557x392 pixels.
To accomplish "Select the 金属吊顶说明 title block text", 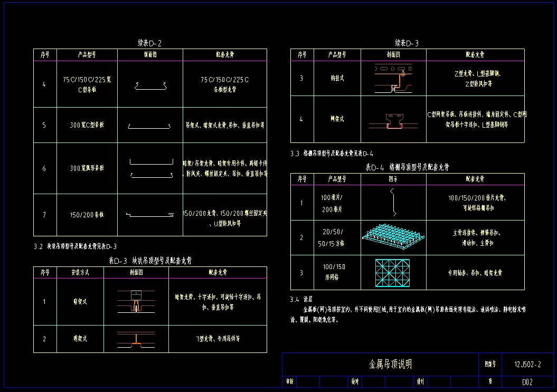I will tap(390, 364).
